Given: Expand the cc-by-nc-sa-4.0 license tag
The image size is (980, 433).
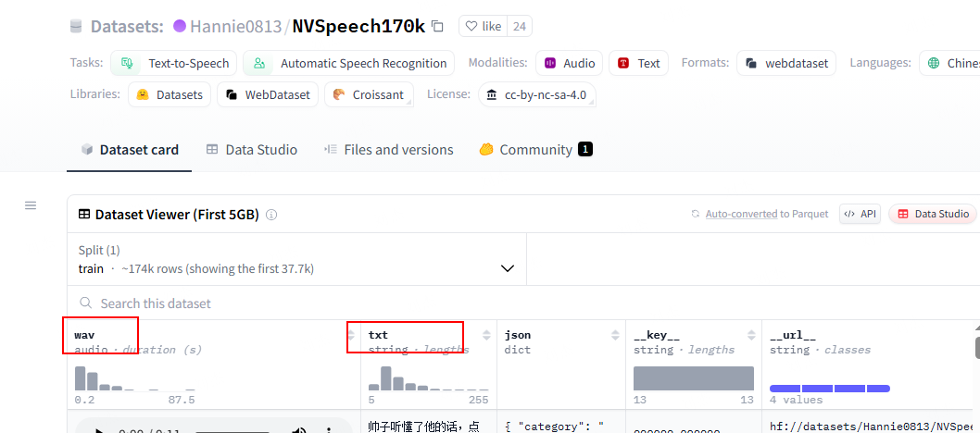Looking at the screenshot, I should (537, 95).
